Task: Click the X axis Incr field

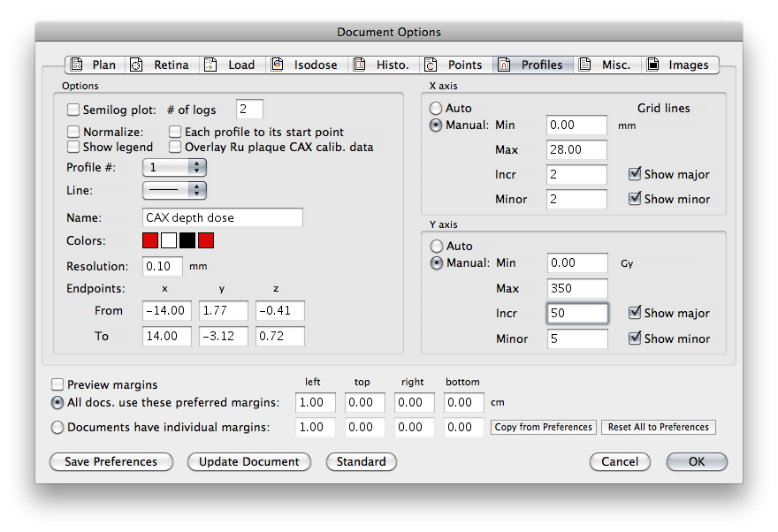Action: 576,174
